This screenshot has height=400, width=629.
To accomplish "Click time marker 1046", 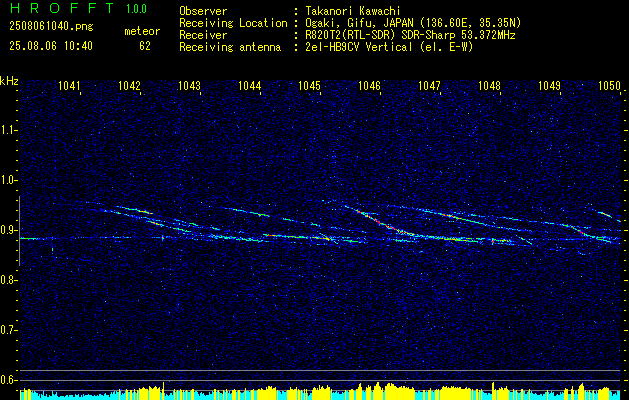I will [x=369, y=86].
